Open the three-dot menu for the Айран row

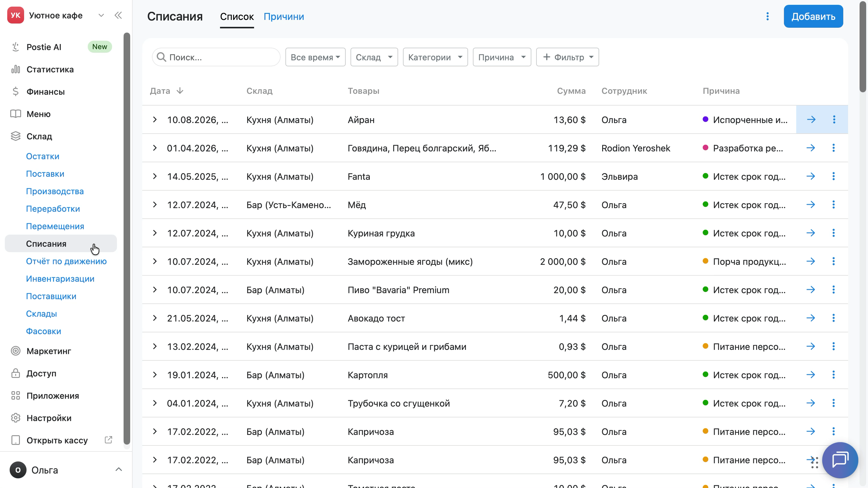[834, 119]
